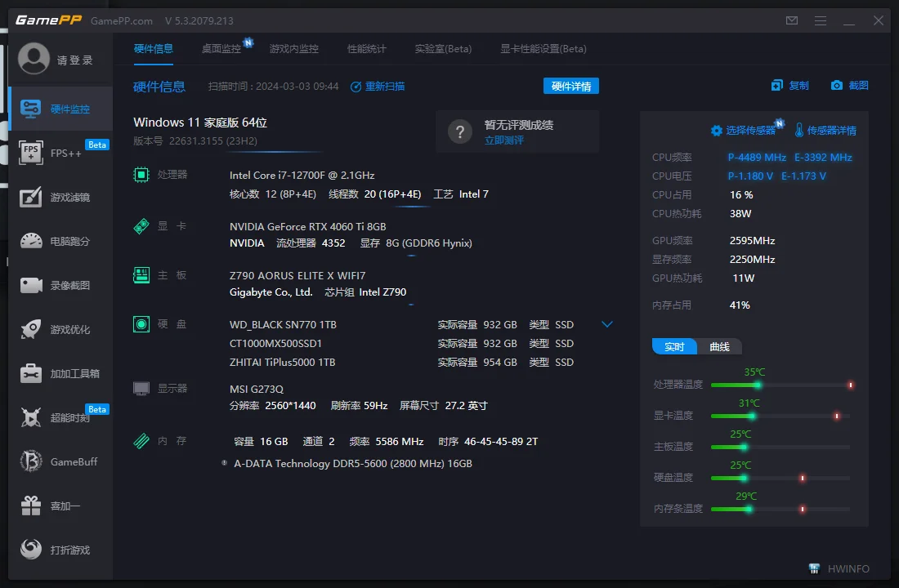Viewport: 899px width, 588px height.
Task: Open 超能时刻 sidebar icon
Action: tap(31, 417)
